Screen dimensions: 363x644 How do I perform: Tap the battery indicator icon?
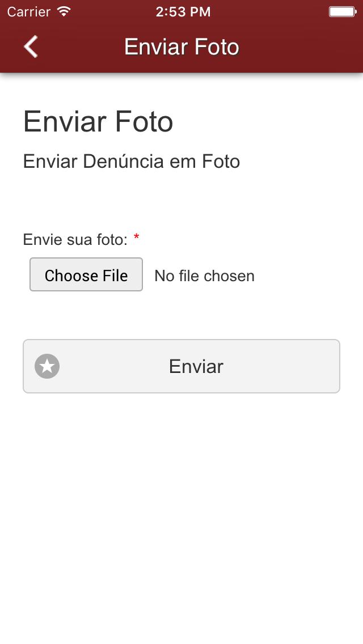[x=343, y=11]
